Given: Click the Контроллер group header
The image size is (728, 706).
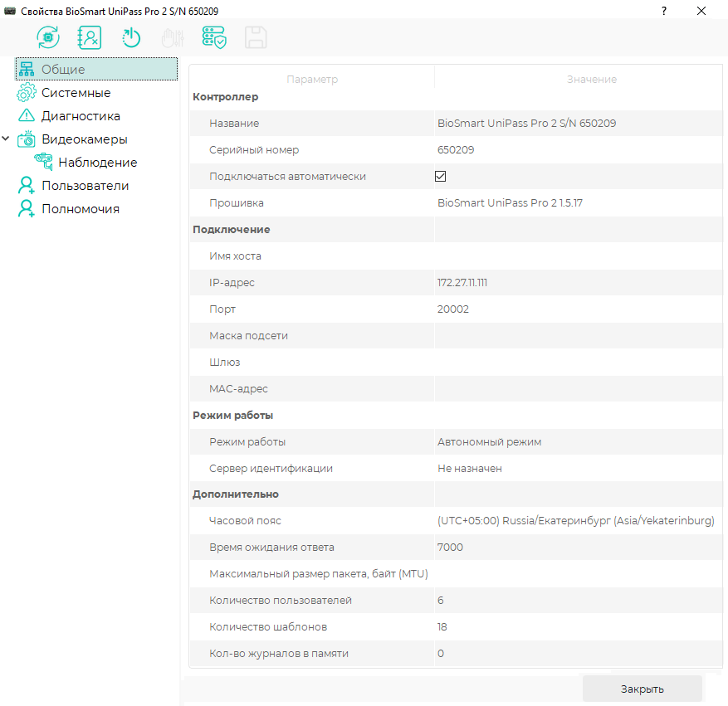Looking at the screenshot, I should click(225, 97).
